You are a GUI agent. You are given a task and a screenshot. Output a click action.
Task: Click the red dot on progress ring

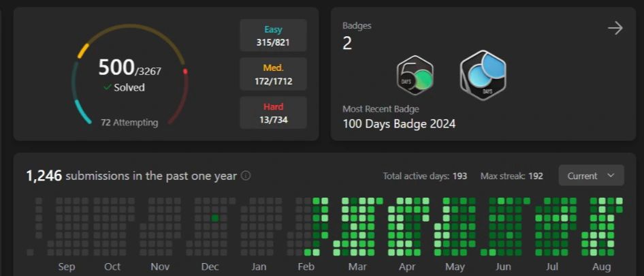point(185,71)
